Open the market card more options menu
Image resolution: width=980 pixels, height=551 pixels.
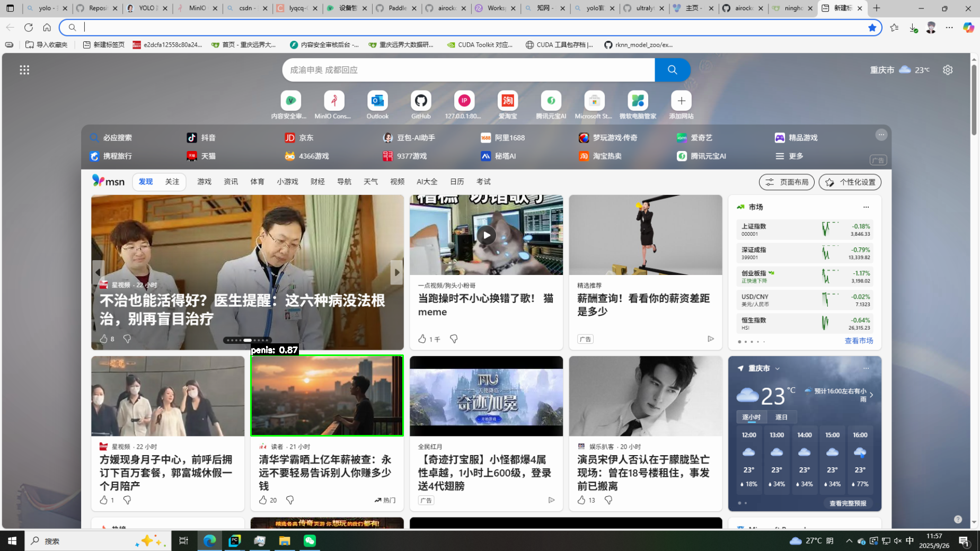tap(866, 207)
